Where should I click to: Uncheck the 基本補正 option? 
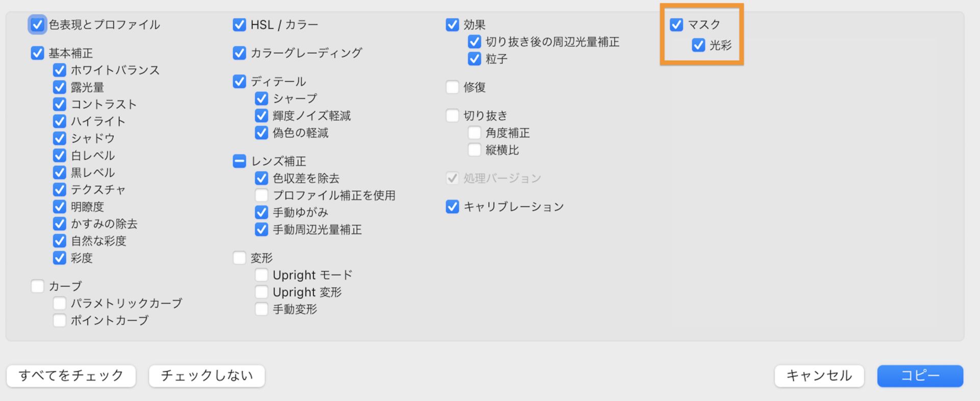click(37, 53)
